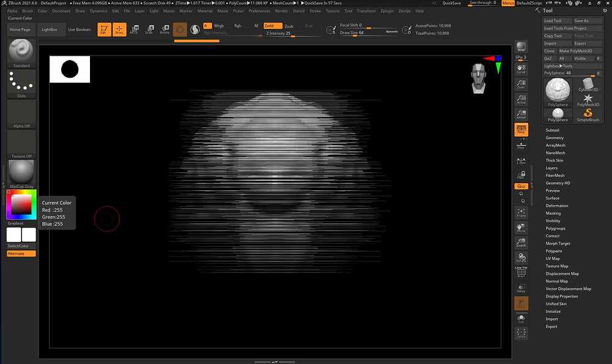Select the PolyMesh3D star tool
Viewport: 612px width, 364px height.
pyautogui.click(x=588, y=100)
